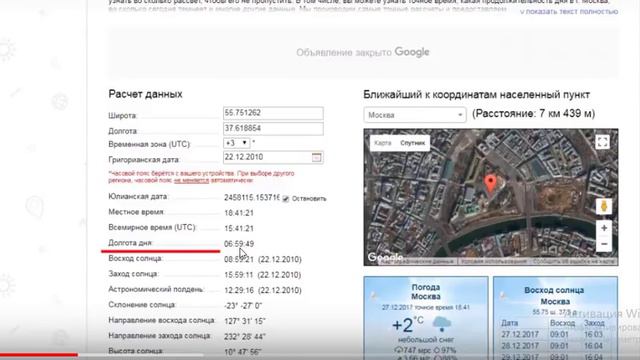Click the Долгота longitude input field
640x360 pixels.
click(x=273, y=129)
